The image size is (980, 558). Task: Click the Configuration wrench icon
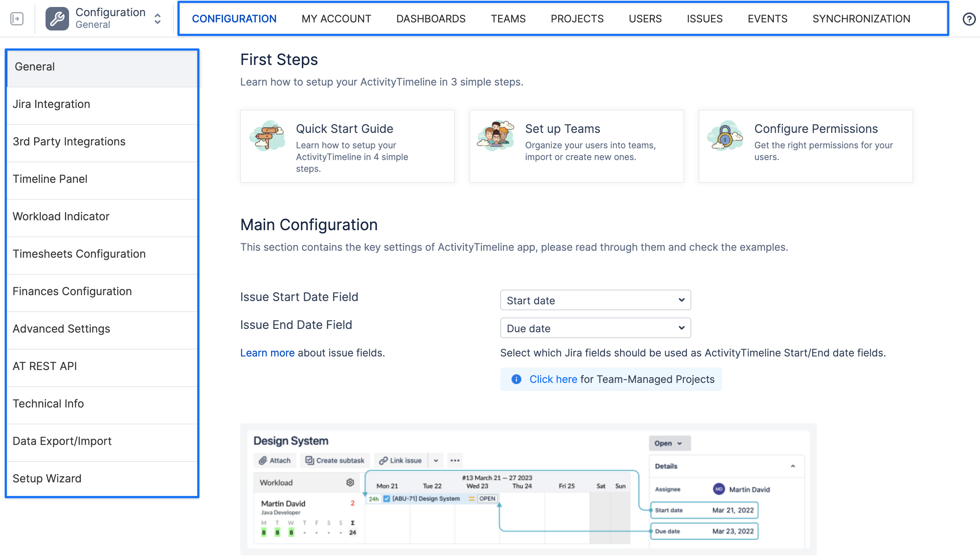57,18
